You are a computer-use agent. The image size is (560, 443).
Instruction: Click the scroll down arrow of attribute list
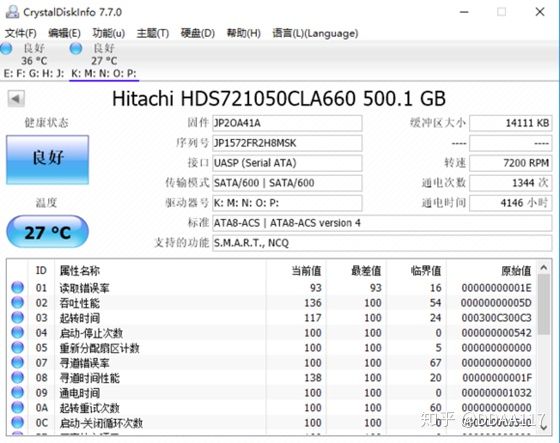[544, 427]
